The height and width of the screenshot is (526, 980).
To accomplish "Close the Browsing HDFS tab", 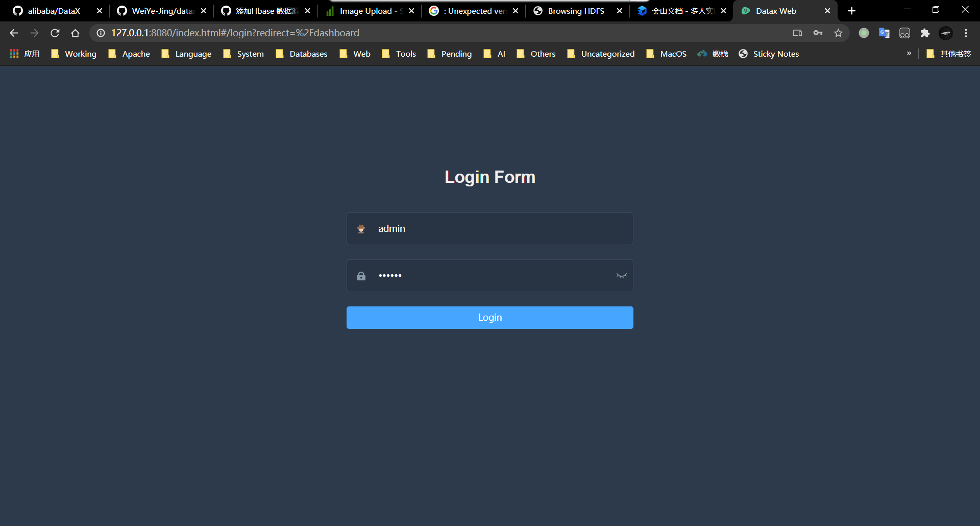I will (620, 11).
